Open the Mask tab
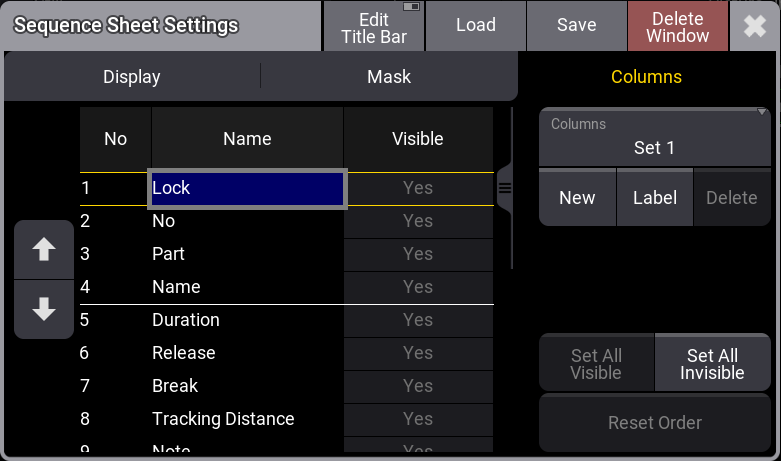 tap(389, 77)
